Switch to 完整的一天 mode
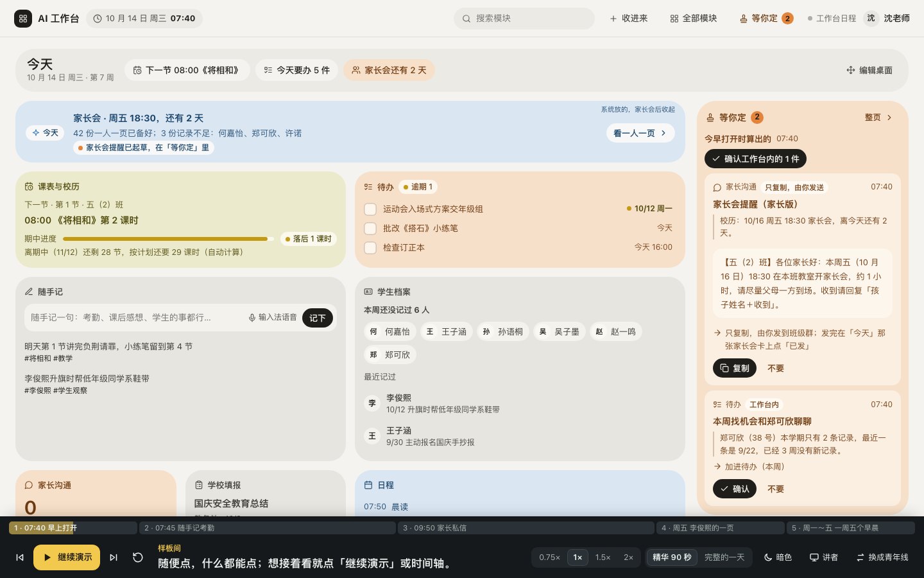This screenshot has width=924, height=578. pyautogui.click(x=724, y=557)
